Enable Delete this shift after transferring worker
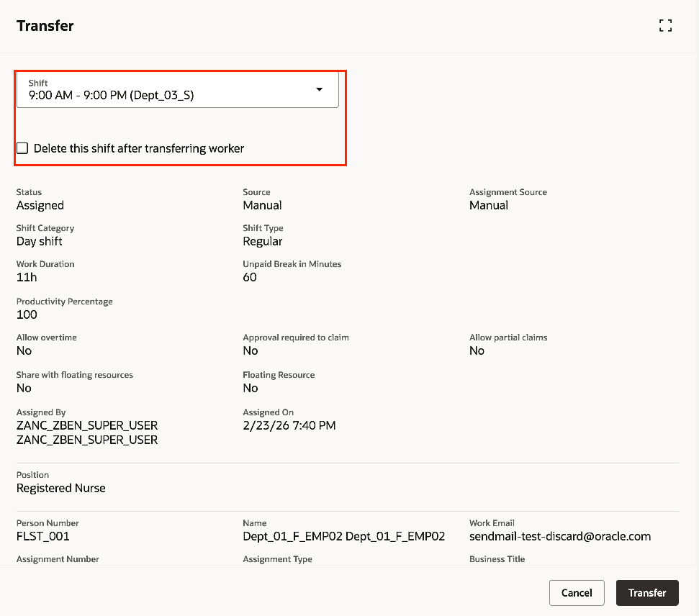This screenshot has height=616, width=699. pos(22,148)
